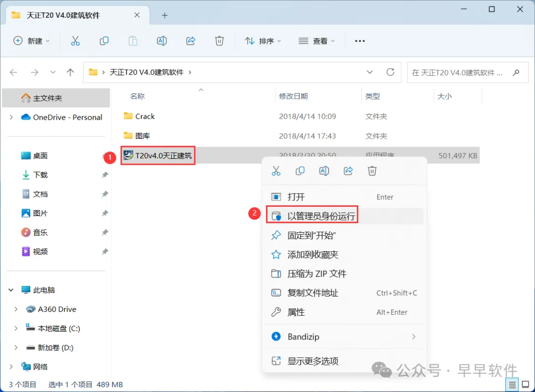Expand the 本地磁盘 (C:) tree node

pos(16,328)
